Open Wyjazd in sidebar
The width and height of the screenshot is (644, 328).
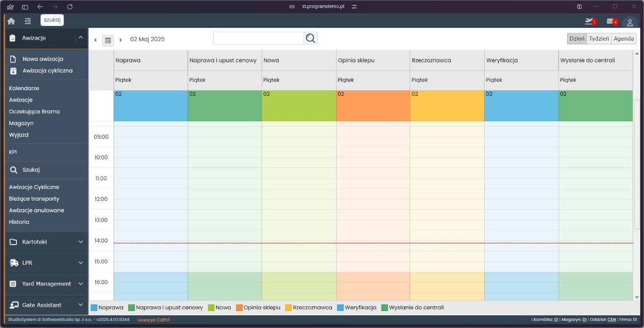(19, 135)
